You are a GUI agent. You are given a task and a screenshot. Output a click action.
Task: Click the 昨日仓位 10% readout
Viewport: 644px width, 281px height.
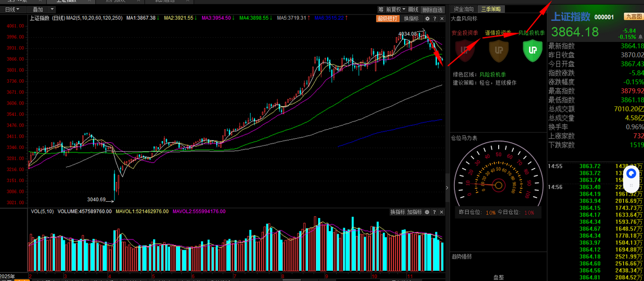click(477, 212)
